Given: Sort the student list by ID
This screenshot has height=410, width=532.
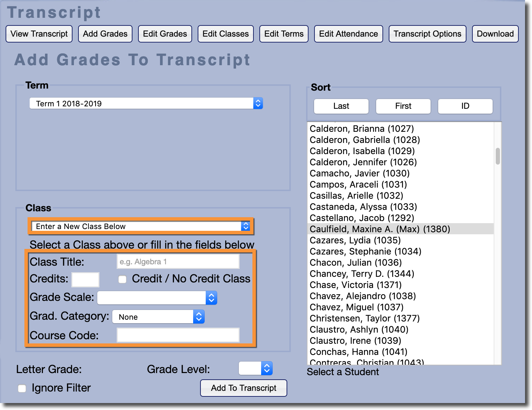Looking at the screenshot, I should (465, 106).
